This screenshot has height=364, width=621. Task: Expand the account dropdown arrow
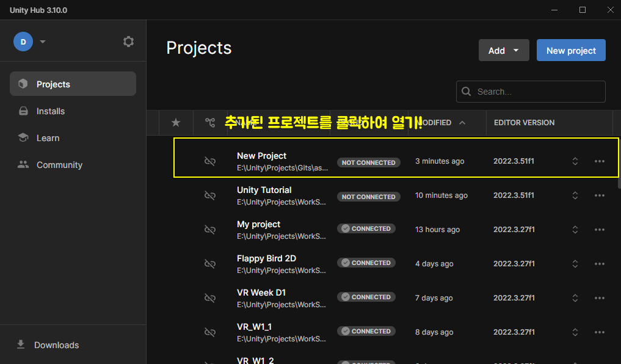coord(43,42)
